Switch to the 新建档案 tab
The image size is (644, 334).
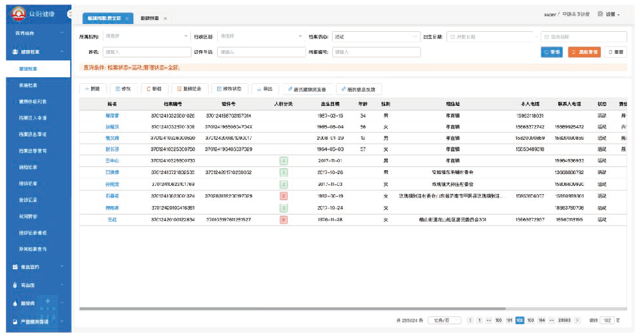pos(150,18)
